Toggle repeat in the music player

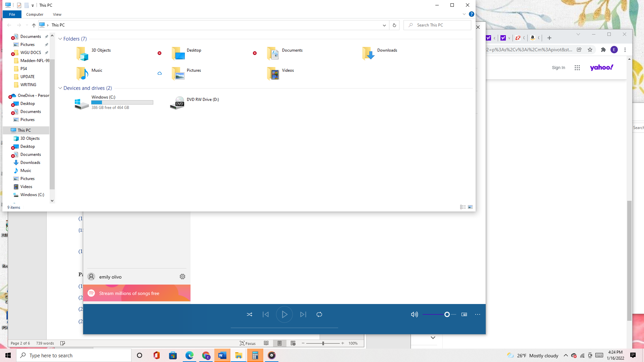click(x=319, y=314)
